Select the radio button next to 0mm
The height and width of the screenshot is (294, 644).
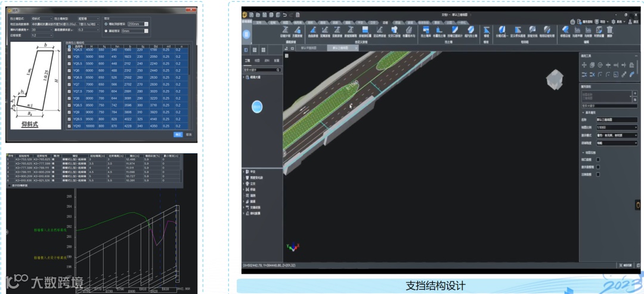(x=106, y=31)
